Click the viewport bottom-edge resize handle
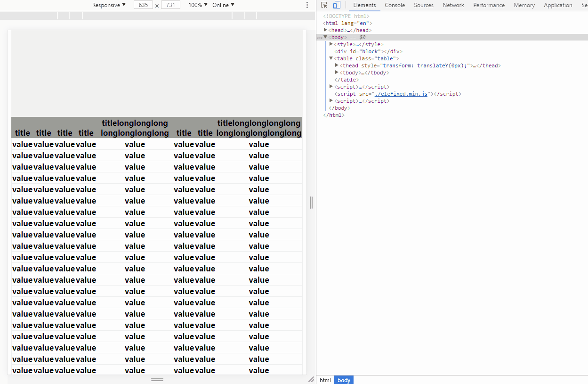 157,379
